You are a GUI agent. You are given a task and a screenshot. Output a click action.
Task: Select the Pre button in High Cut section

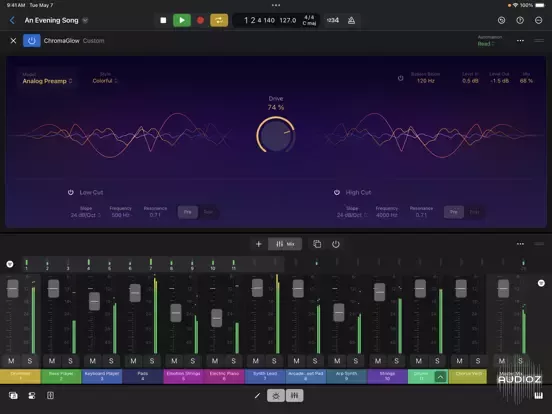454,212
